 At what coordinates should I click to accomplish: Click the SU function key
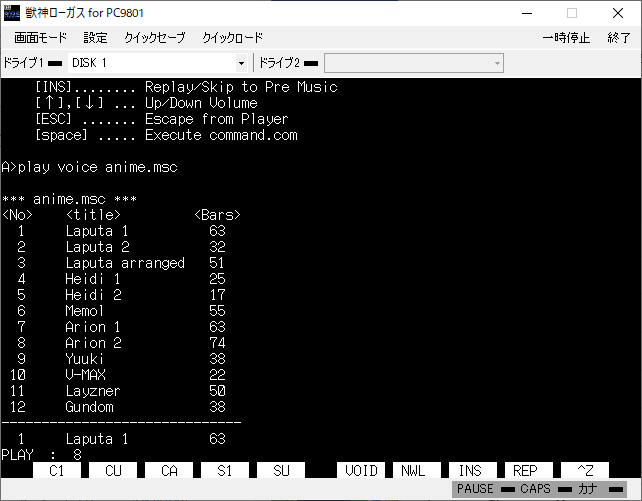tap(281, 470)
